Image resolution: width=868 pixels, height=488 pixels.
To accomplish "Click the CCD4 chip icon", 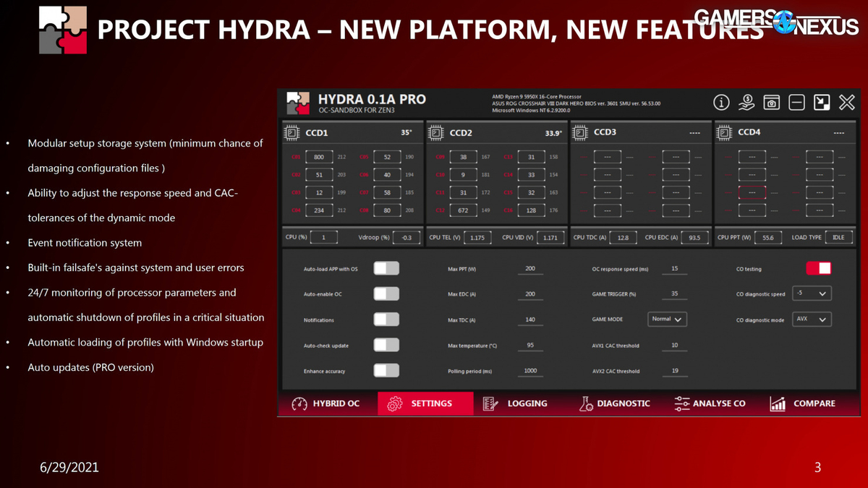I will pyautogui.click(x=724, y=133).
